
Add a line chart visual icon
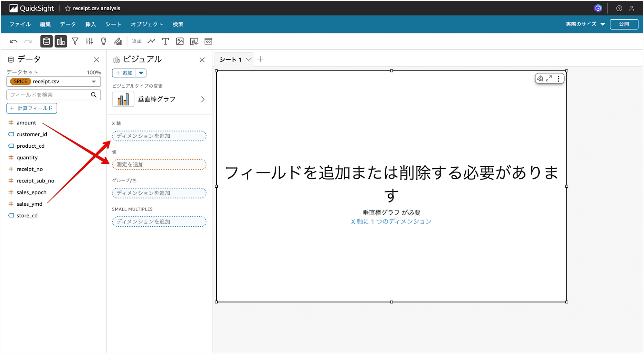pyautogui.click(x=151, y=41)
